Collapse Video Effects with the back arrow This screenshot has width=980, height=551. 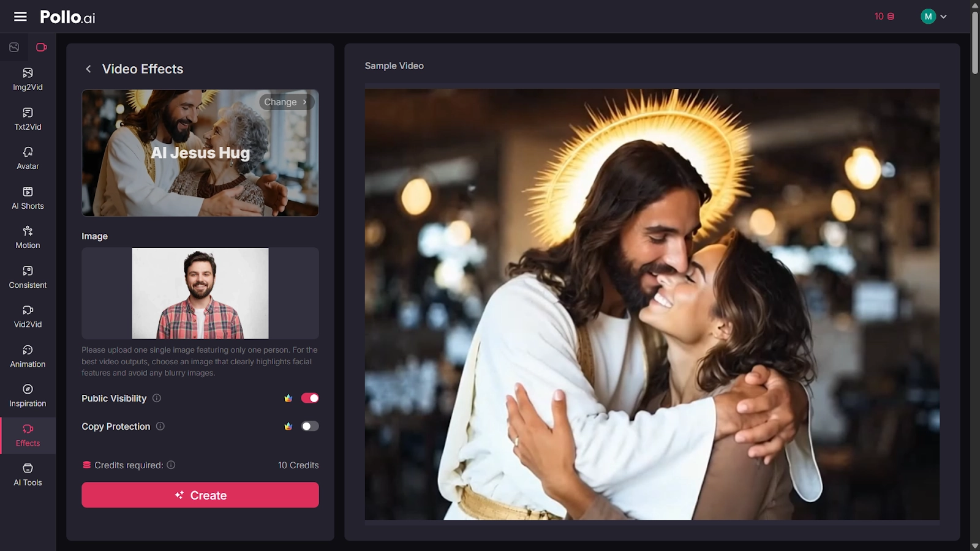click(89, 69)
